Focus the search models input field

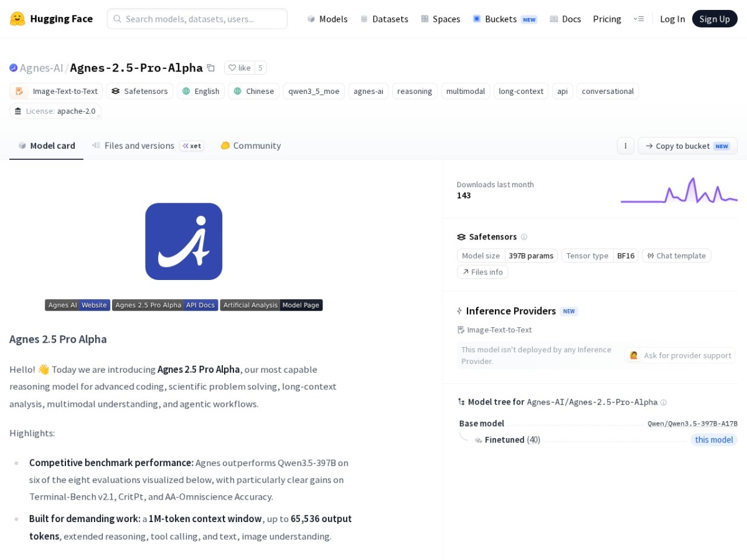197,19
